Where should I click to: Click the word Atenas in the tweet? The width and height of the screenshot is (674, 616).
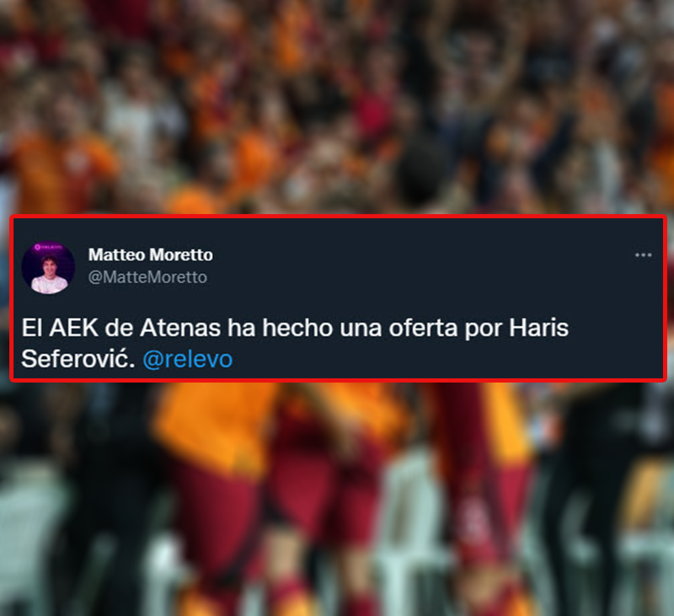(180, 328)
